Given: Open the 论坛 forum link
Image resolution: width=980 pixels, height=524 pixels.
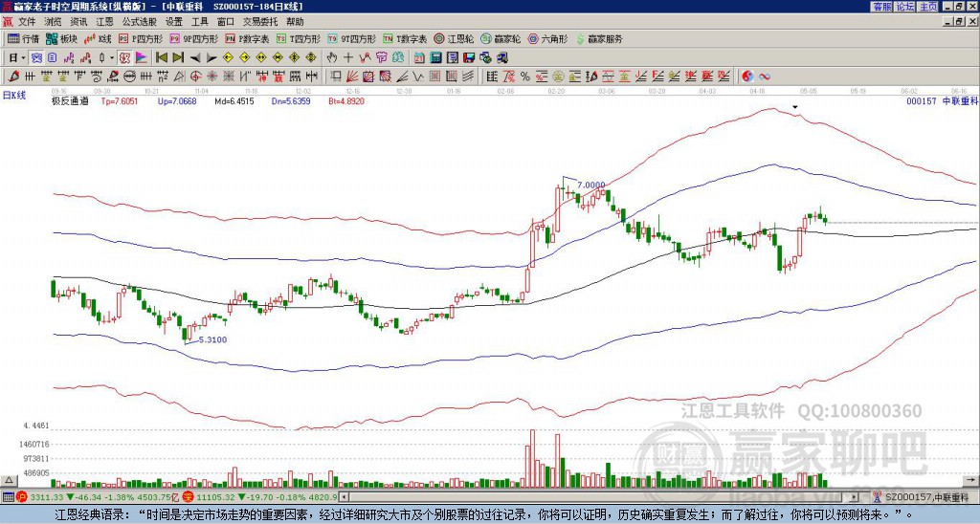Looking at the screenshot, I should point(904,7).
